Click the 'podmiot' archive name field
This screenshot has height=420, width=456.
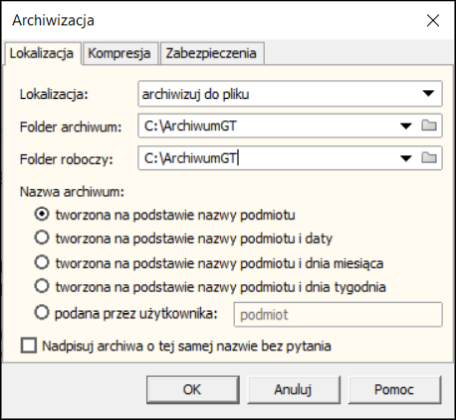tap(338, 314)
